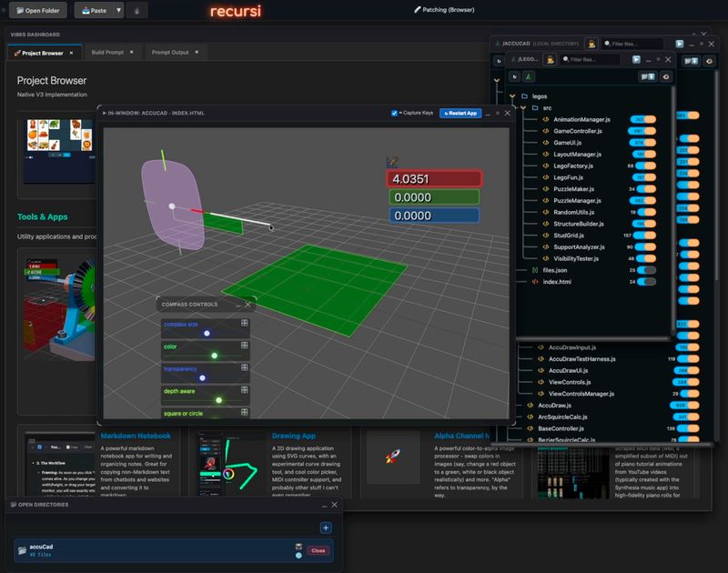Click grid icon on square or circle row
The width and height of the screenshot is (728, 573).
(244, 412)
